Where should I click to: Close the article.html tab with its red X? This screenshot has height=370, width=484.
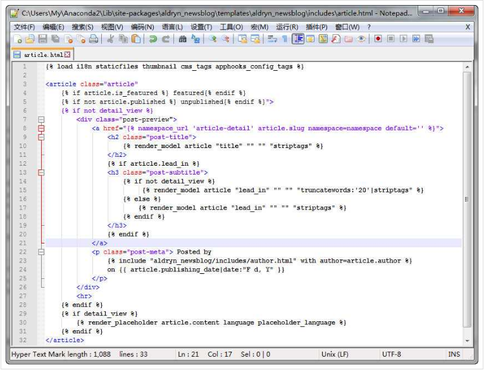pos(67,55)
